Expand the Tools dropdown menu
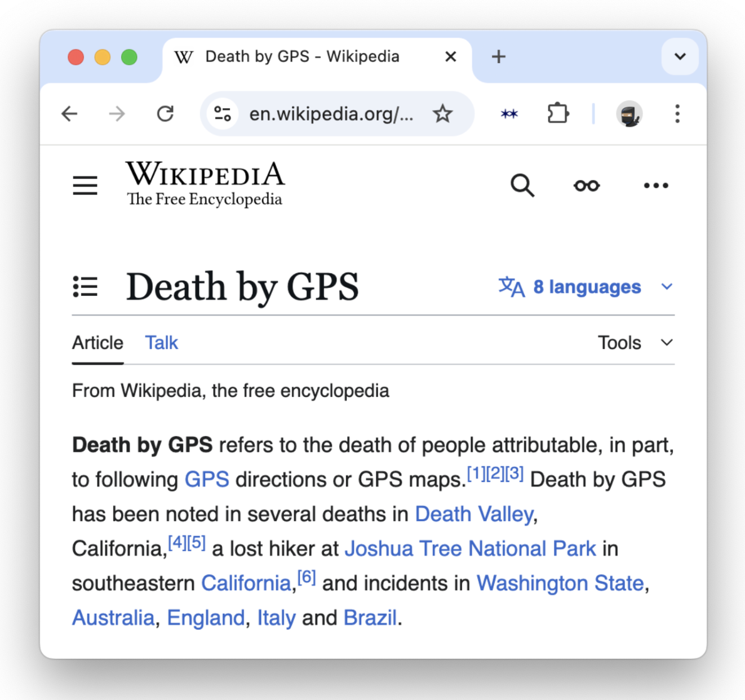This screenshot has height=700, width=745. click(635, 343)
